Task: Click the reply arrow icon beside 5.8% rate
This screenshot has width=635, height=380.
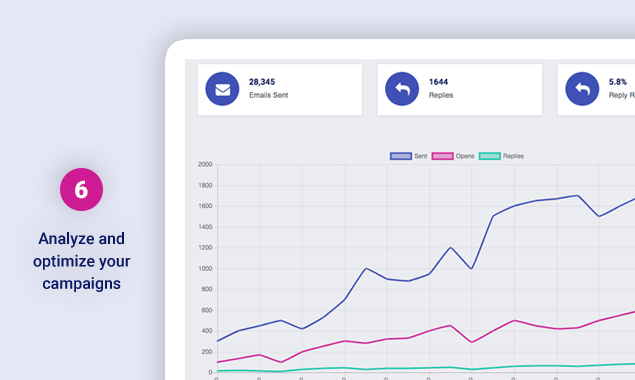Action: 582,89
